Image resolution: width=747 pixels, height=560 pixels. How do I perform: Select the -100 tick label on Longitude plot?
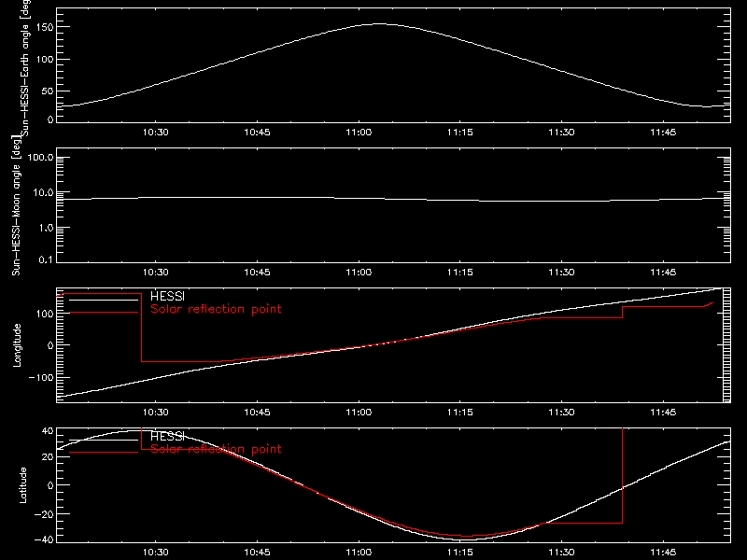(40, 377)
